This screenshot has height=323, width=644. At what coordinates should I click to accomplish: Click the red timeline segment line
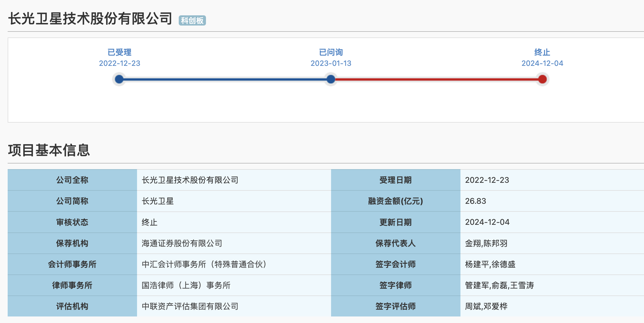point(437,79)
